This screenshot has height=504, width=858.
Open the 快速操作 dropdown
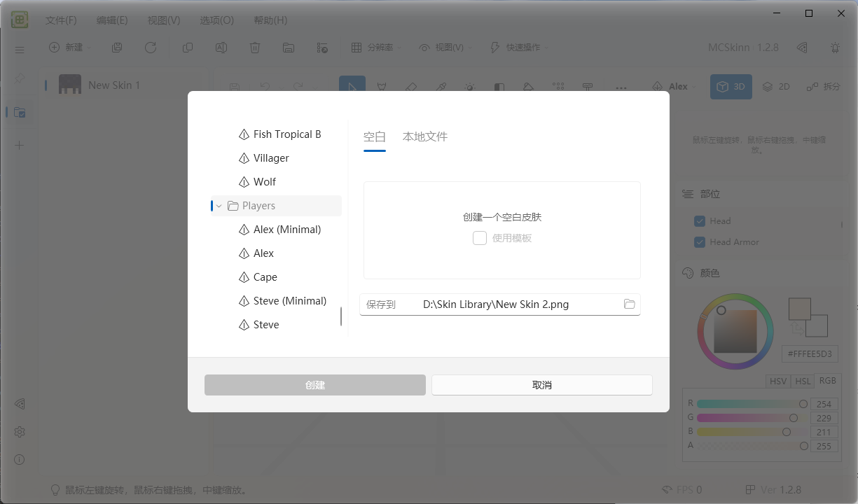point(519,48)
